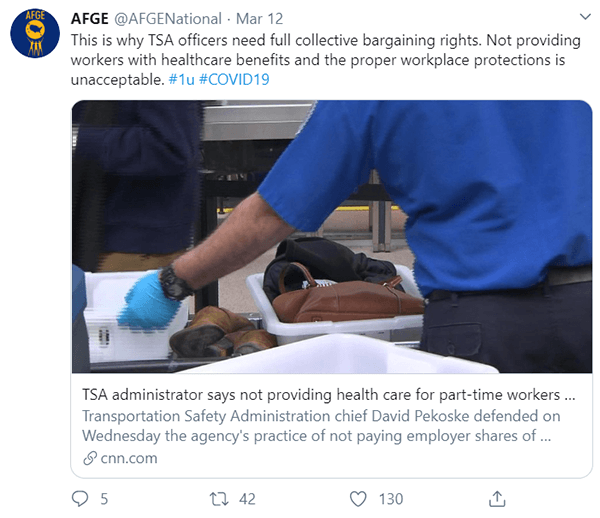Expand the tweet options chevron
This screenshot has width=600, height=518.
(x=585, y=17)
